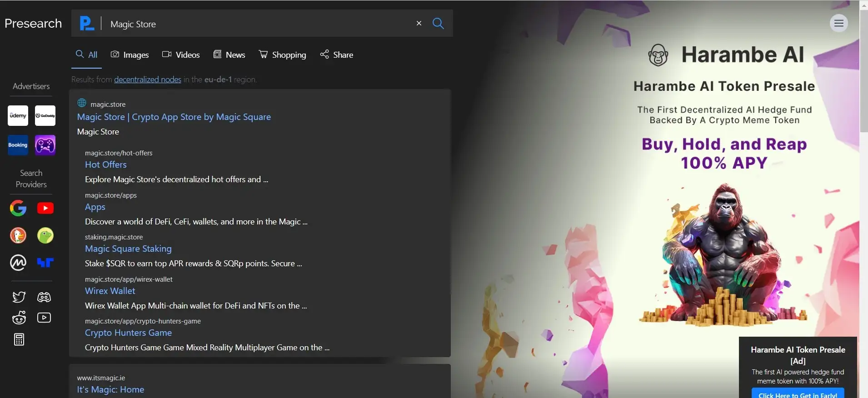868x398 pixels.
Task: Click the purple game controller advertiser icon
Action: [x=45, y=145]
